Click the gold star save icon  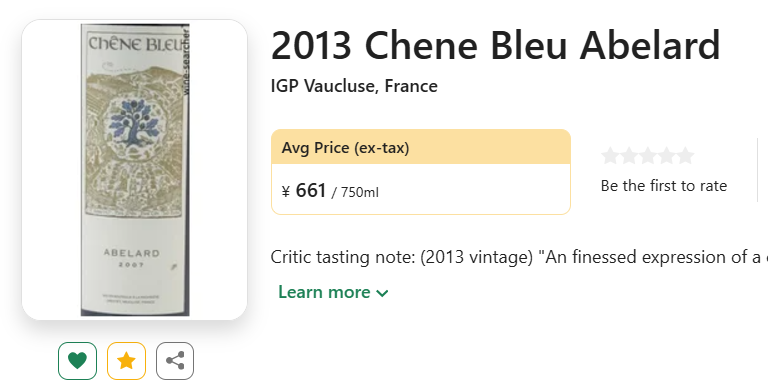coord(126,361)
